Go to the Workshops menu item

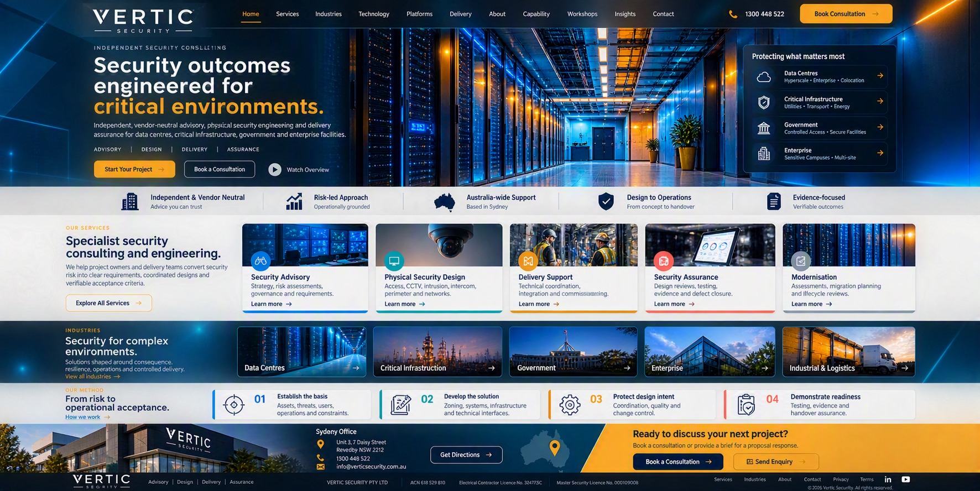(582, 14)
